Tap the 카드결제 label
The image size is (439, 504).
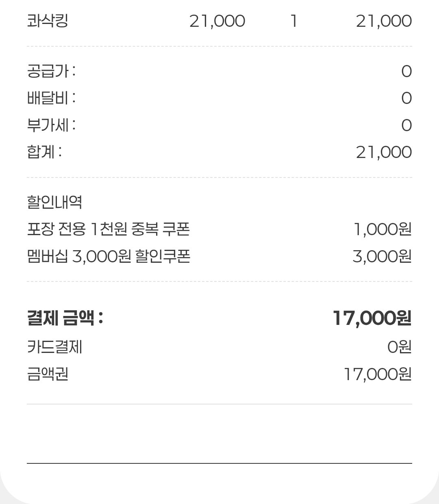[54, 347]
